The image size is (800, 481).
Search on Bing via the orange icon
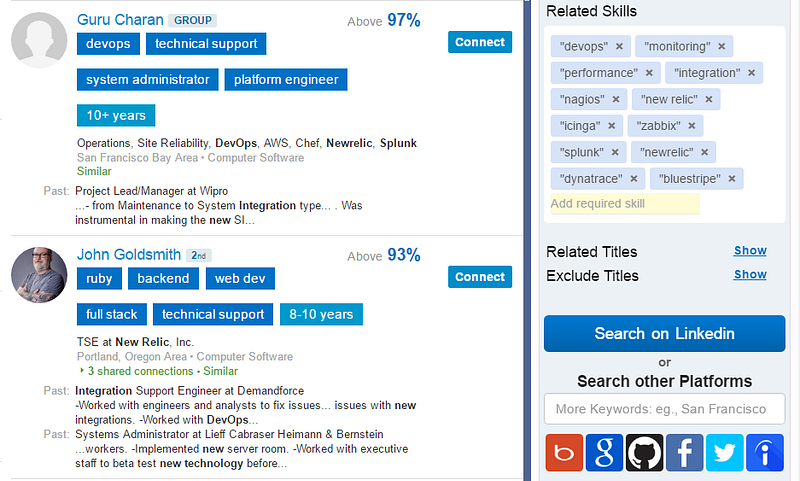tap(564, 452)
